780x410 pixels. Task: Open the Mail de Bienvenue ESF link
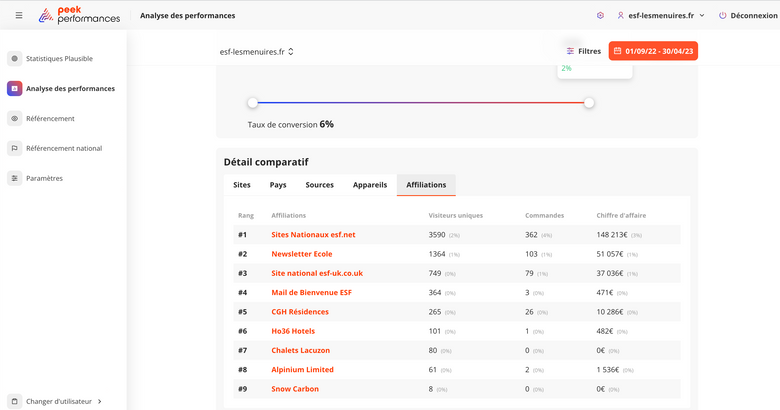coord(311,293)
